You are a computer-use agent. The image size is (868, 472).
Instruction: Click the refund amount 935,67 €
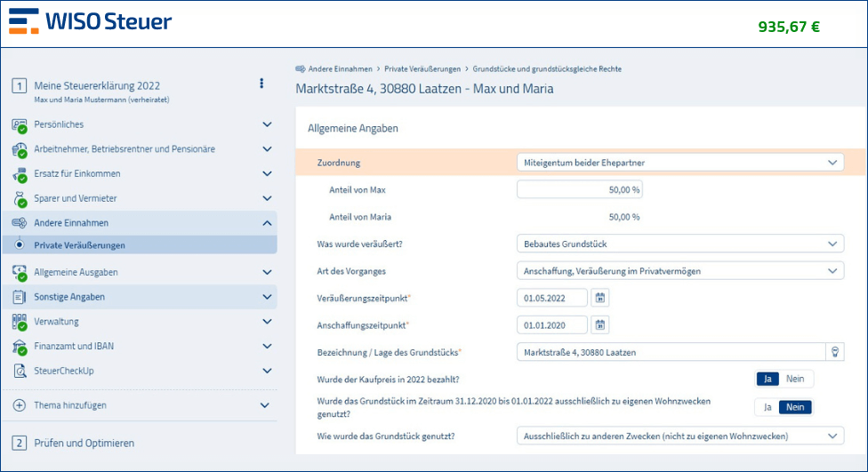(789, 27)
